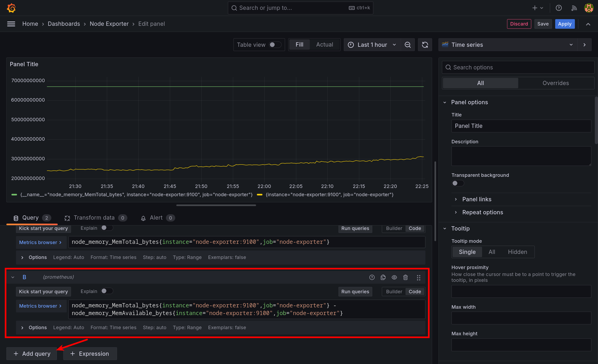
Task: Click the Expression button
Action: [x=90, y=354]
